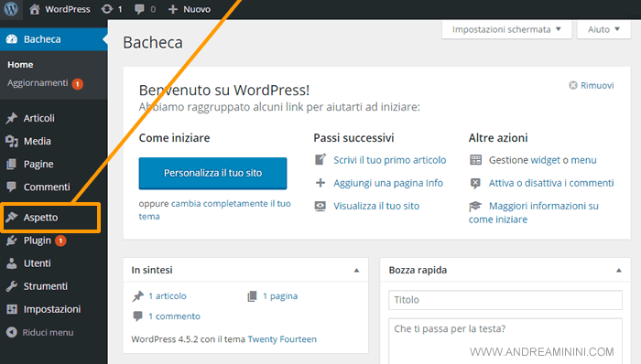Open Aggiornamenti in the sidebar
This screenshot has height=364, width=641.
(38, 83)
